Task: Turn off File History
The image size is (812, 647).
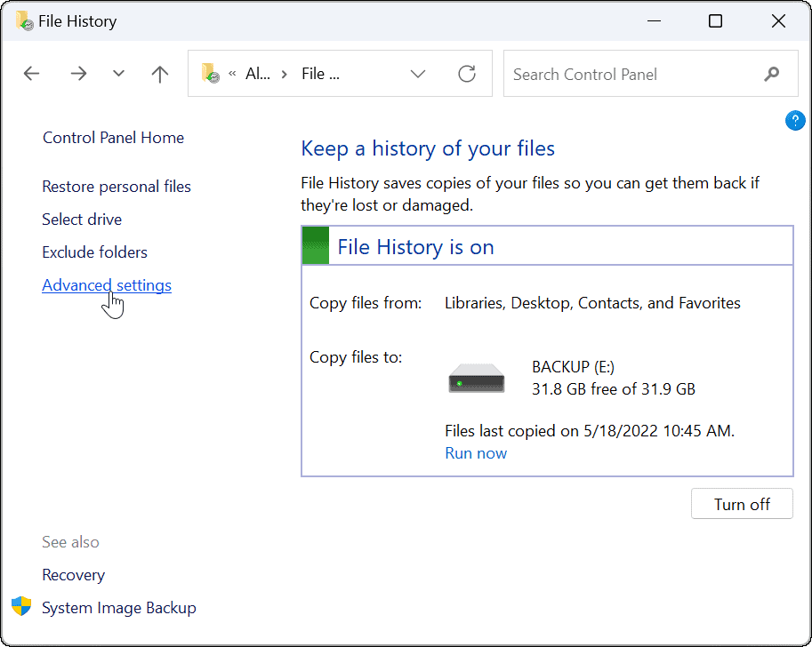Action: 741,503
